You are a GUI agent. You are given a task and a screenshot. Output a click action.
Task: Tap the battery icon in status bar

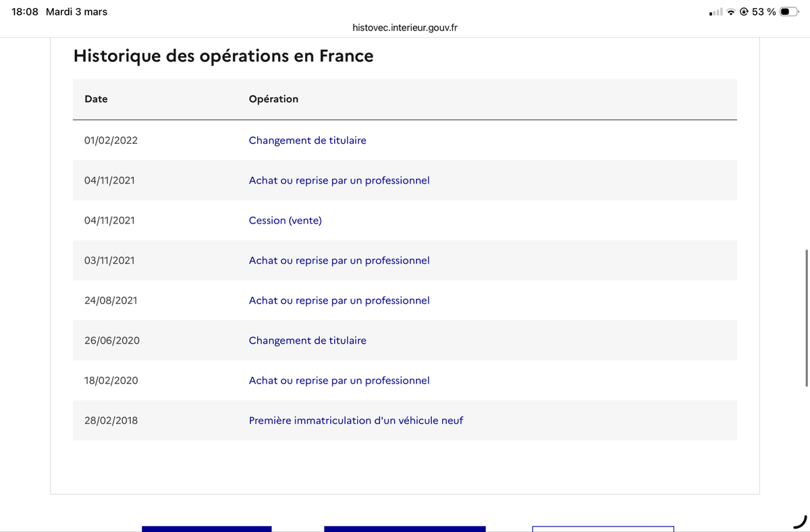click(789, 11)
